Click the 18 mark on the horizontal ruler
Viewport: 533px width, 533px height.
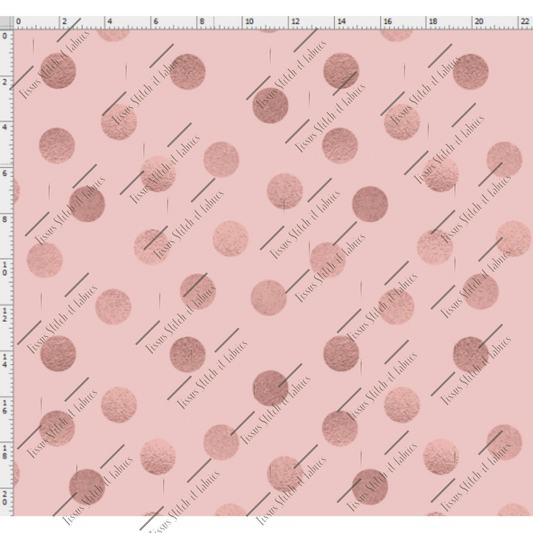[433, 21]
